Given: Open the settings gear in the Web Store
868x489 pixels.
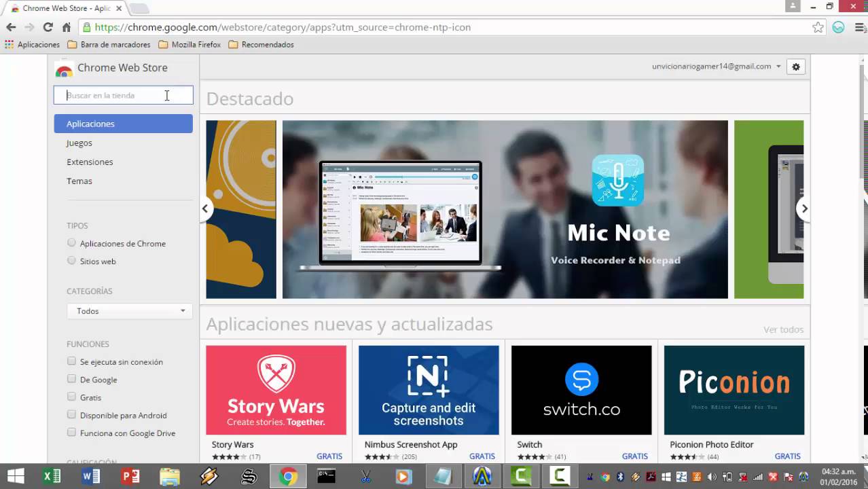Looking at the screenshot, I should [x=796, y=67].
